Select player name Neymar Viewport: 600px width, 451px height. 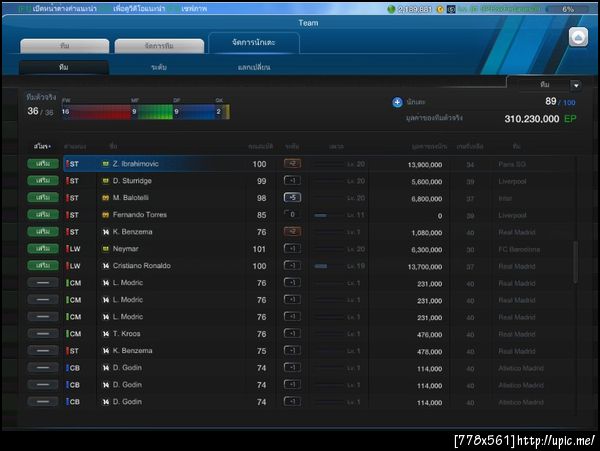pos(126,249)
